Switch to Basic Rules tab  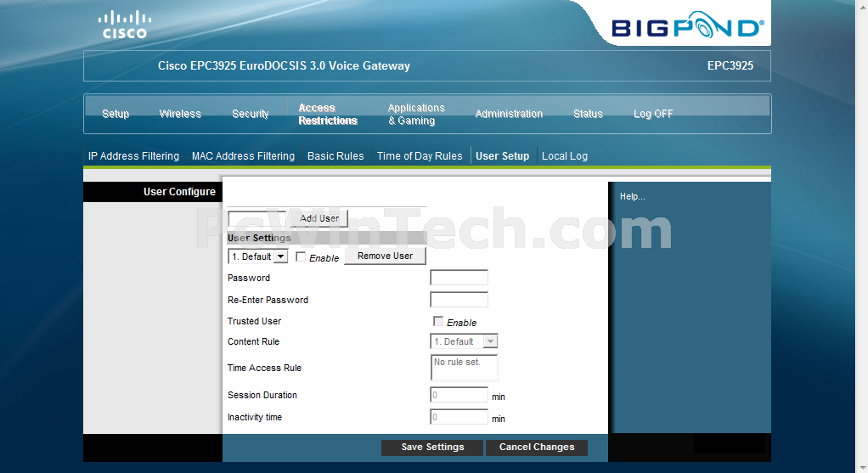(x=335, y=156)
